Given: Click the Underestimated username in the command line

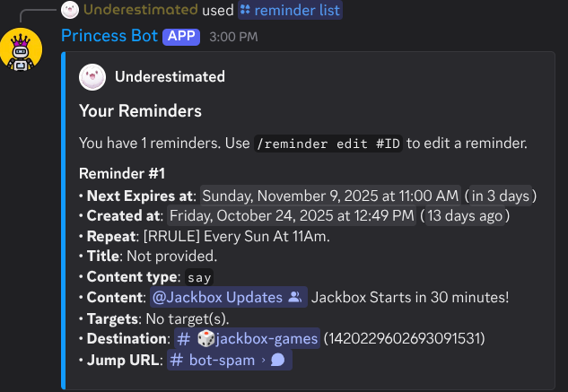Looking at the screenshot, I should pos(141,10).
